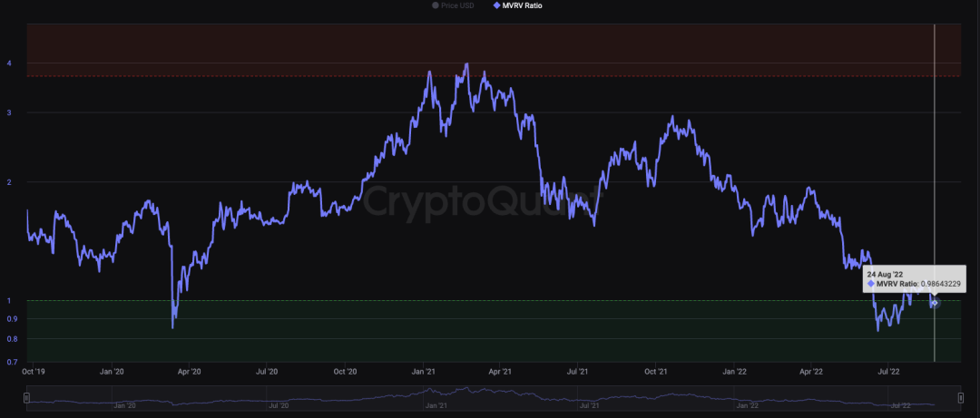The width and height of the screenshot is (980, 418).
Task: Click the 24 Aug '22 tooltip date
Action: tap(887, 274)
